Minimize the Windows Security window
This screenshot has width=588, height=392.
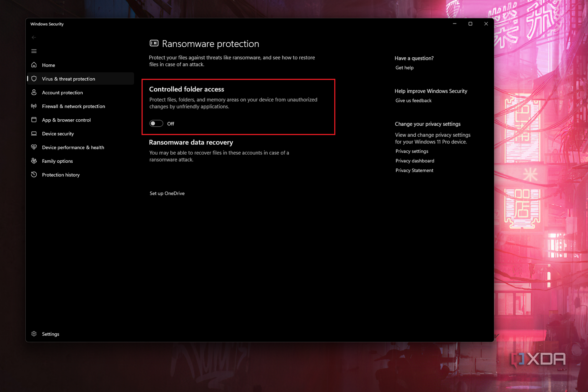click(x=455, y=24)
